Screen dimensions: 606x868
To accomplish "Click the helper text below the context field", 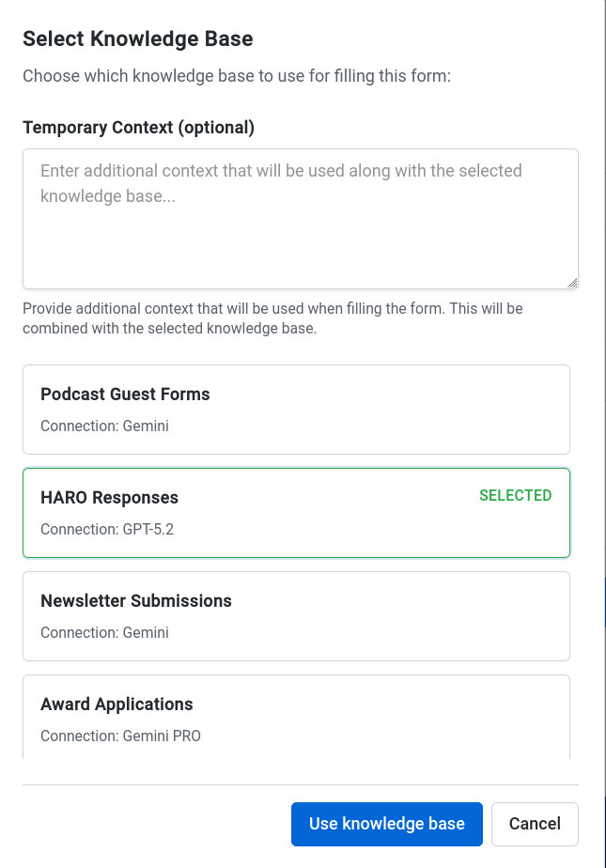I will [272, 318].
